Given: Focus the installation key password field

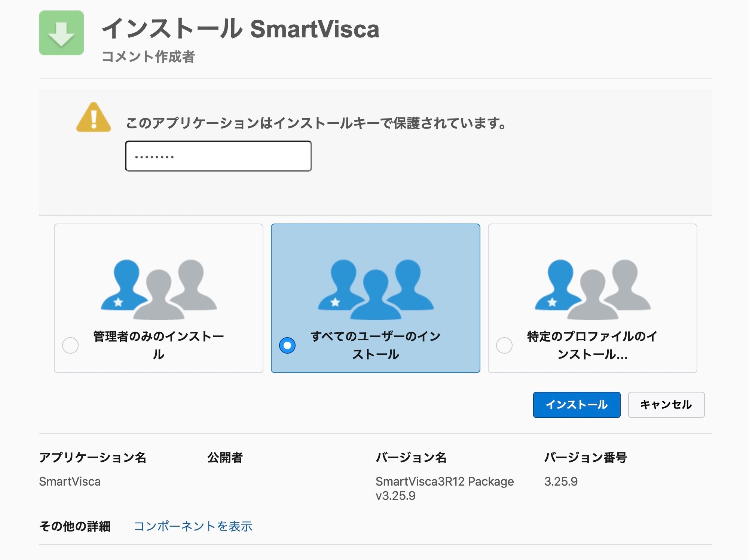Looking at the screenshot, I should tap(218, 156).
